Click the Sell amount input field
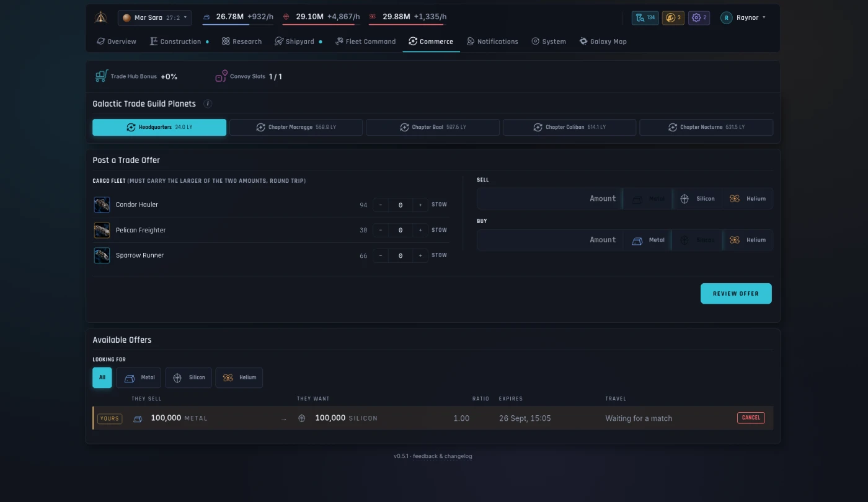 tap(549, 198)
